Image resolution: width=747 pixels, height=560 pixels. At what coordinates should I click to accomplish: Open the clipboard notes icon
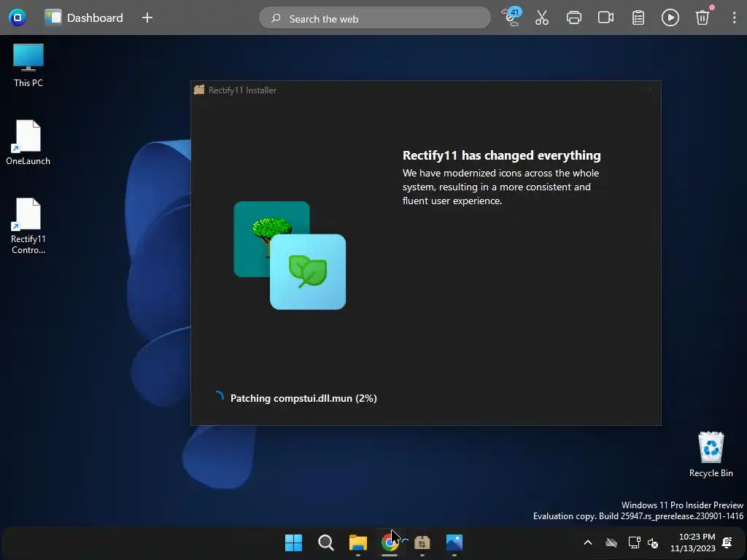(x=638, y=17)
